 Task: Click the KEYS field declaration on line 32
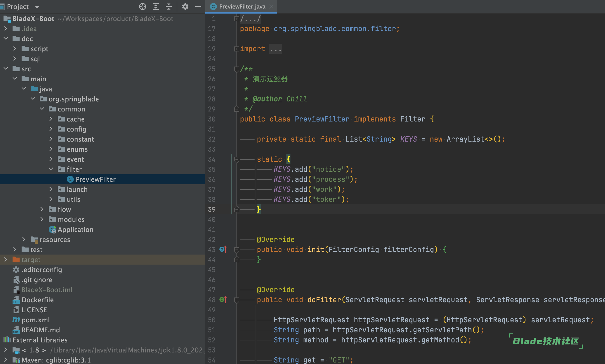click(408, 139)
